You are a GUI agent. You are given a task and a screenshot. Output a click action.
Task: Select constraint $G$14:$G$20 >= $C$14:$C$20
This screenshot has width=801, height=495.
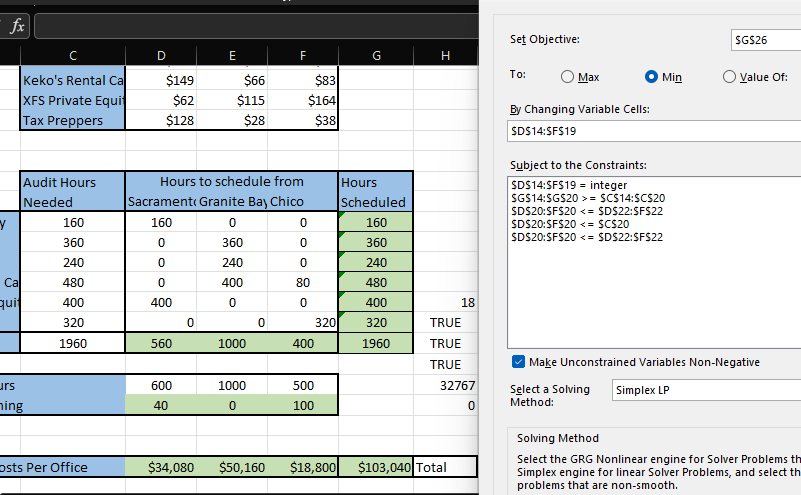[x=588, y=198]
